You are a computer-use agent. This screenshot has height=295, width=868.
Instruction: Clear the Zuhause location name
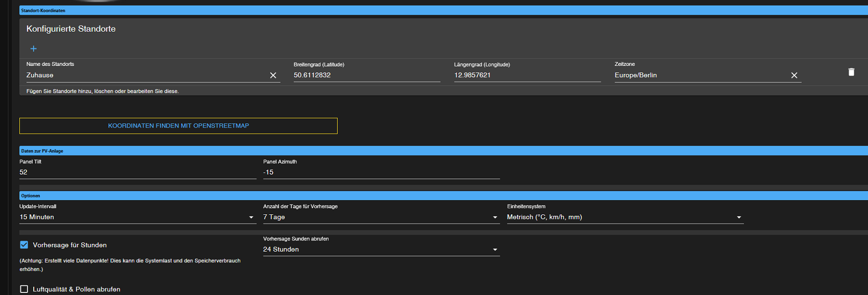[x=273, y=76]
